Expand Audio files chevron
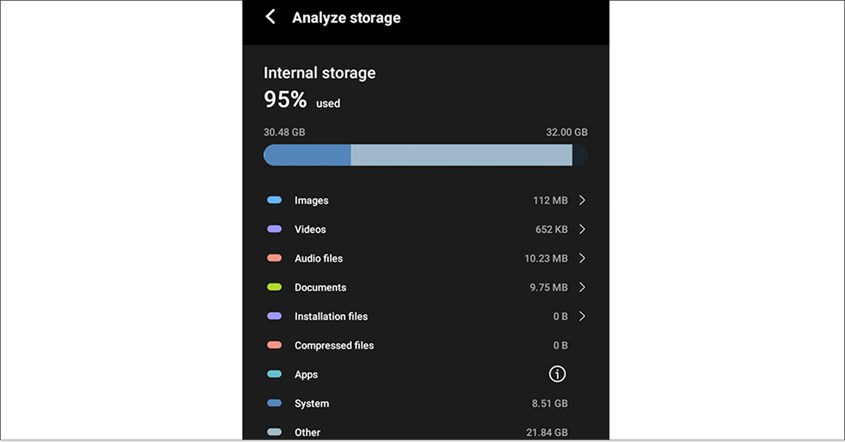This screenshot has height=442, width=845. [x=582, y=258]
